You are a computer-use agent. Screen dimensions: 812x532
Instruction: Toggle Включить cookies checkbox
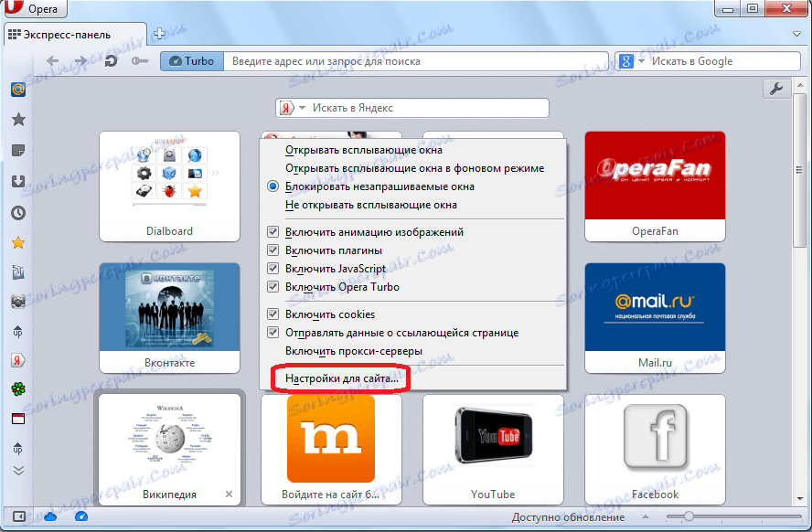pyautogui.click(x=272, y=314)
